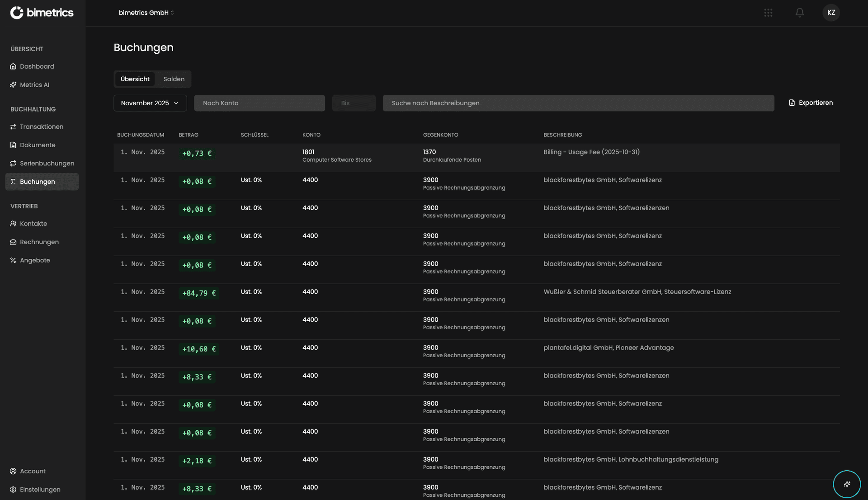Open Angebote in the sidebar

coord(35,260)
